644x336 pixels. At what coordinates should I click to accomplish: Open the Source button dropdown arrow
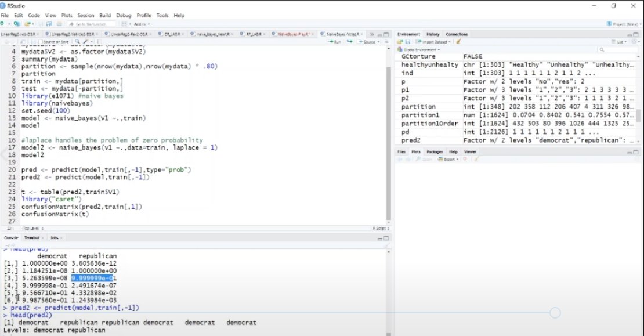(x=378, y=42)
